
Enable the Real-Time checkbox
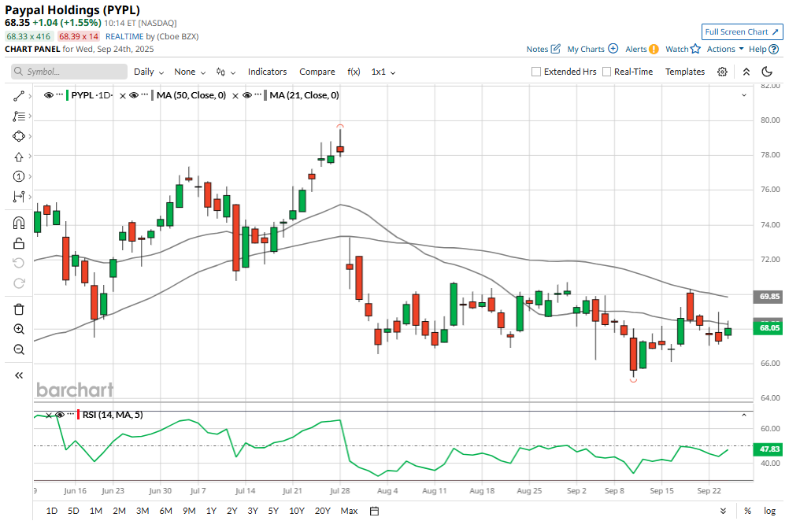click(x=606, y=72)
